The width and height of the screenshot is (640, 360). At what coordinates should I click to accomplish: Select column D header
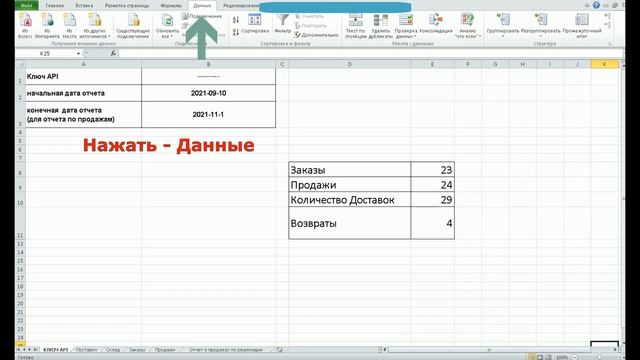click(x=350, y=64)
